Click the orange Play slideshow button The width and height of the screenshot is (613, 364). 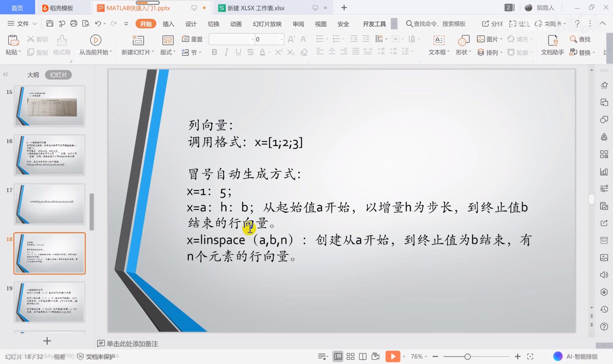(393, 357)
